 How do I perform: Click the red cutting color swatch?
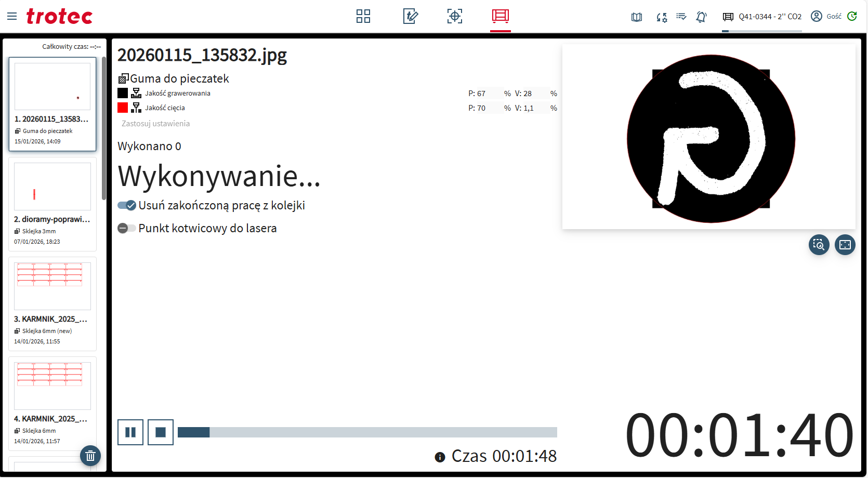coord(123,108)
